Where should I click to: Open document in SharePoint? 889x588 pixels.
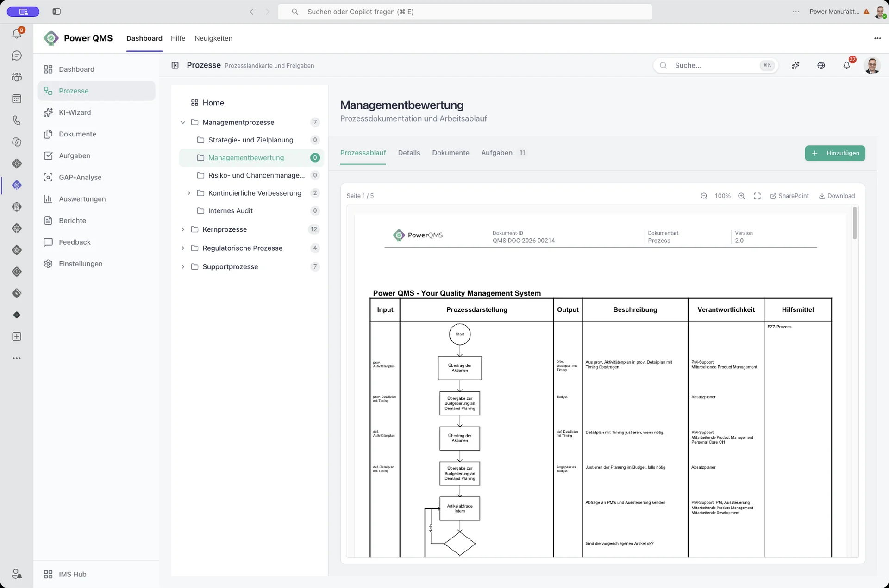pos(789,196)
